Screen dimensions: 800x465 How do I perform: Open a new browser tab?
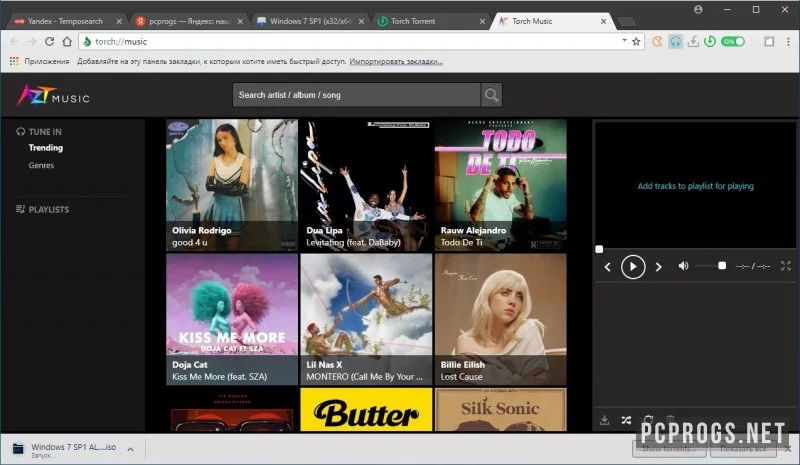click(x=626, y=21)
